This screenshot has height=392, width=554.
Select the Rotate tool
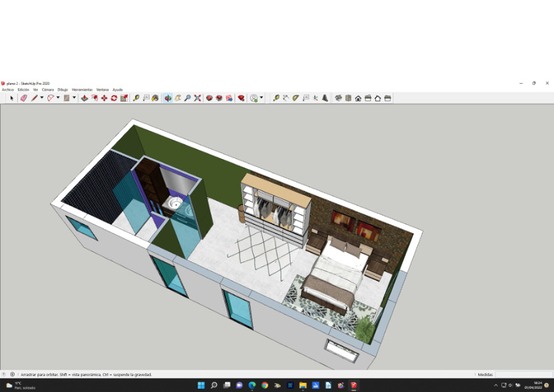(114, 98)
